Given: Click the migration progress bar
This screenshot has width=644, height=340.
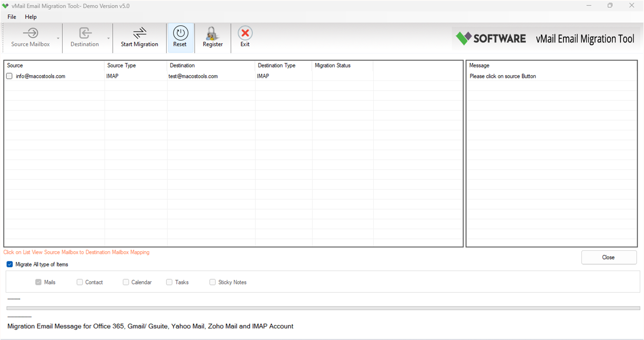Looking at the screenshot, I should tap(322, 307).
